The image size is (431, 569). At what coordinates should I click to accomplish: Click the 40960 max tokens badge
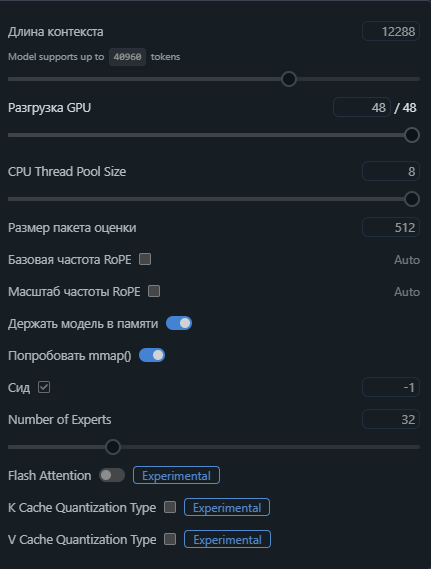click(x=127, y=57)
